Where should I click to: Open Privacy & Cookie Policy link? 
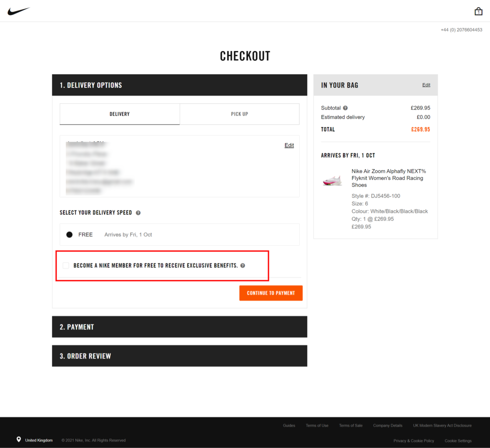click(x=414, y=441)
